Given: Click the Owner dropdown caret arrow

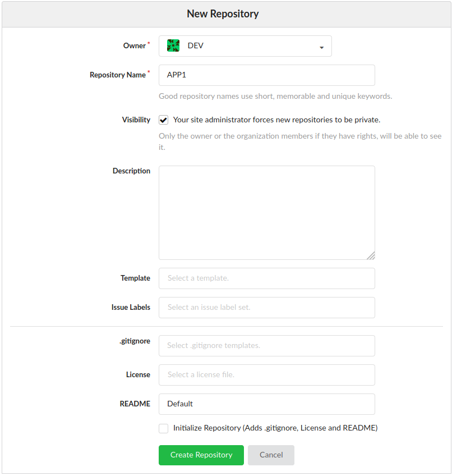Looking at the screenshot, I should click(321, 48).
